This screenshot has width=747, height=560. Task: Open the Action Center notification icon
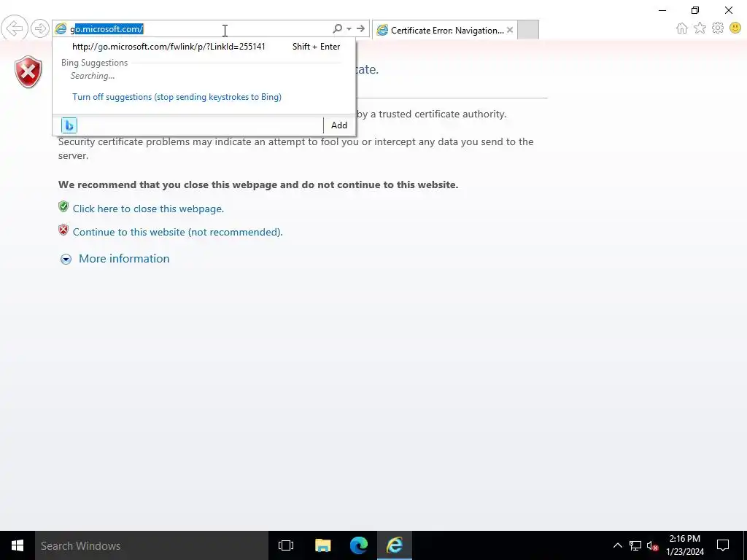[723, 545]
